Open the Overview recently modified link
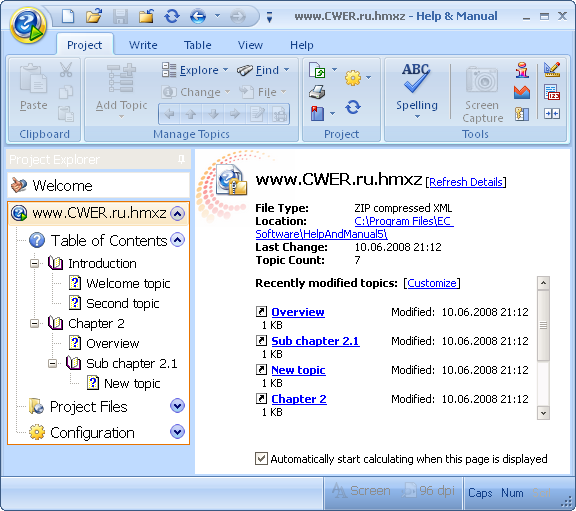 298,312
